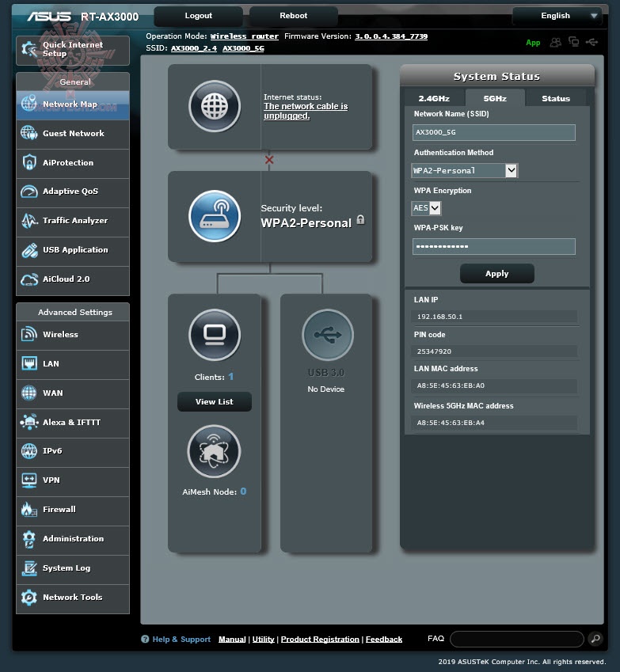Click the IPv6 icon in sidebar
Viewport: 620px width, 672px height.
(x=29, y=451)
